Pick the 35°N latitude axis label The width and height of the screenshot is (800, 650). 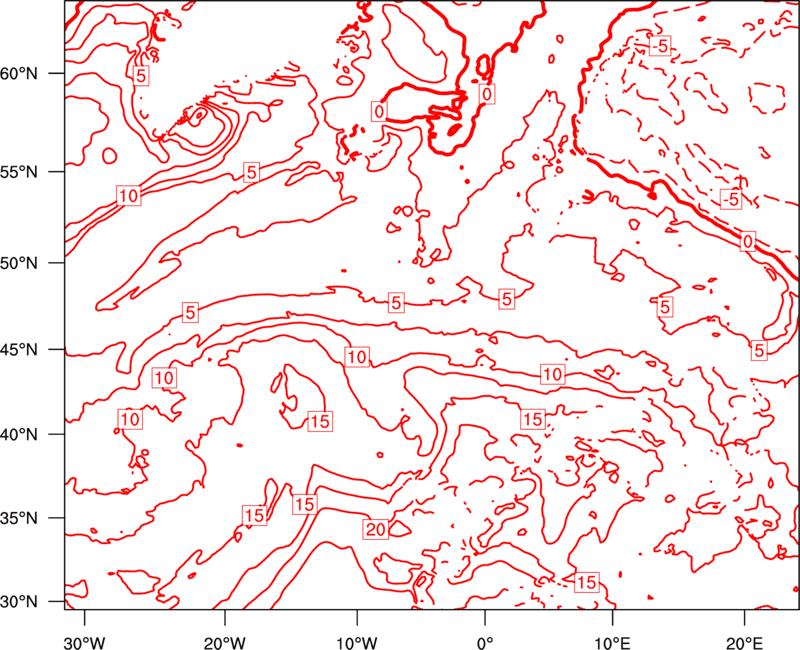point(19,518)
